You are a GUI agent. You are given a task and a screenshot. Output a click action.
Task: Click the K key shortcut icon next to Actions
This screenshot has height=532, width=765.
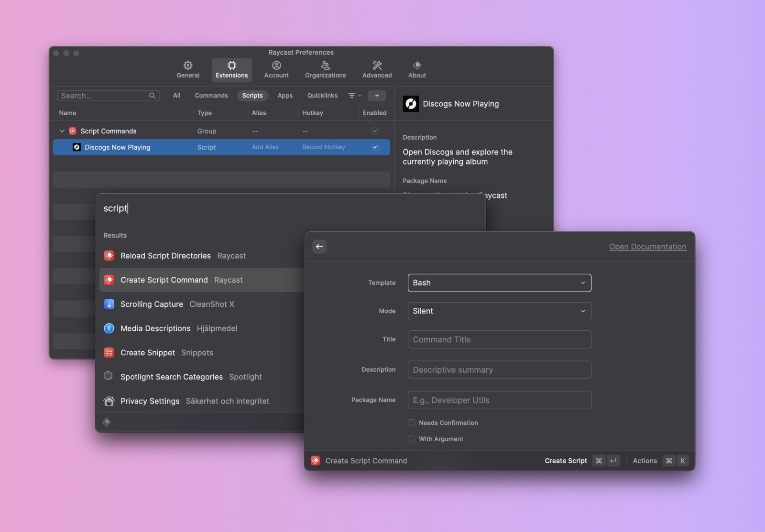pos(682,461)
